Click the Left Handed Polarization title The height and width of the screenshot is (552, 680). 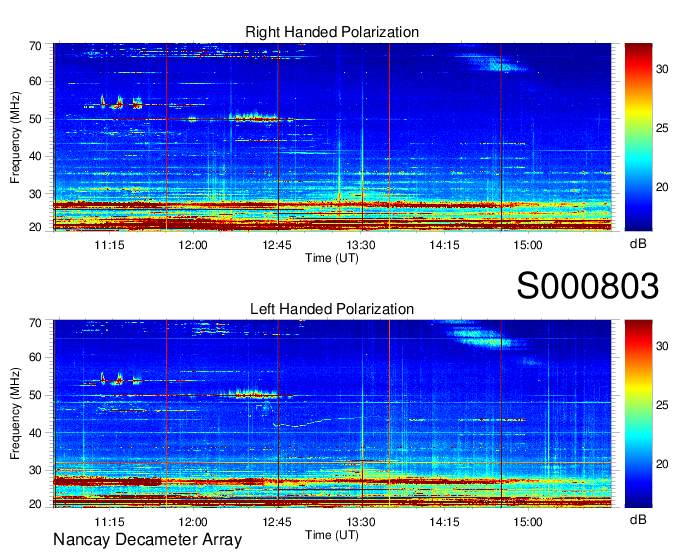pyautogui.click(x=332, y=309)
